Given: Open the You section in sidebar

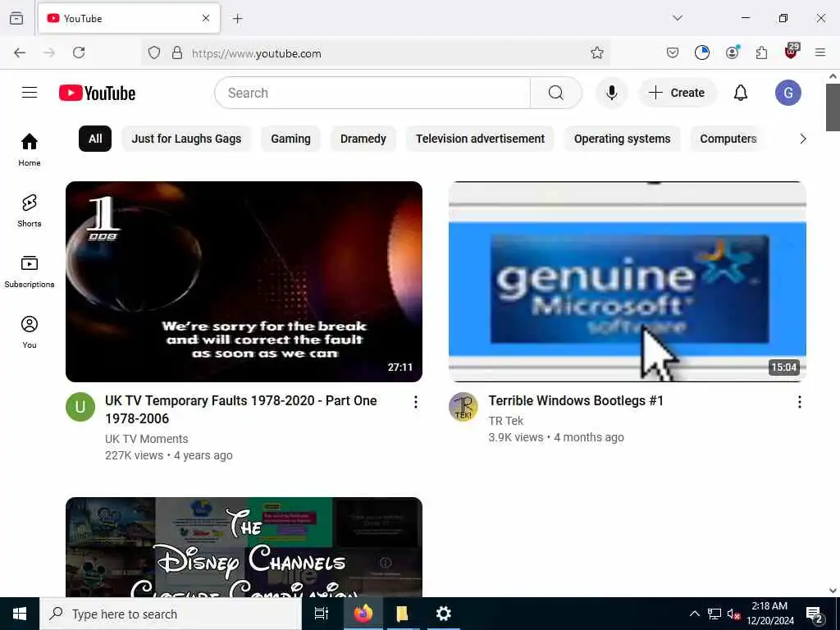Looking at the screenshot, I should coord(30,332).
